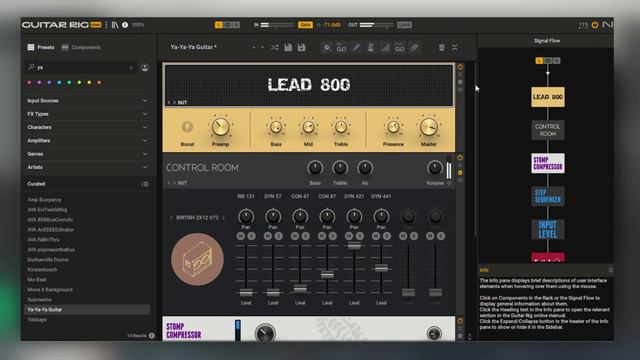Viewport: 640px width, 360px height.
Task: Click the Curated list view icon
Action: [145, 184]
